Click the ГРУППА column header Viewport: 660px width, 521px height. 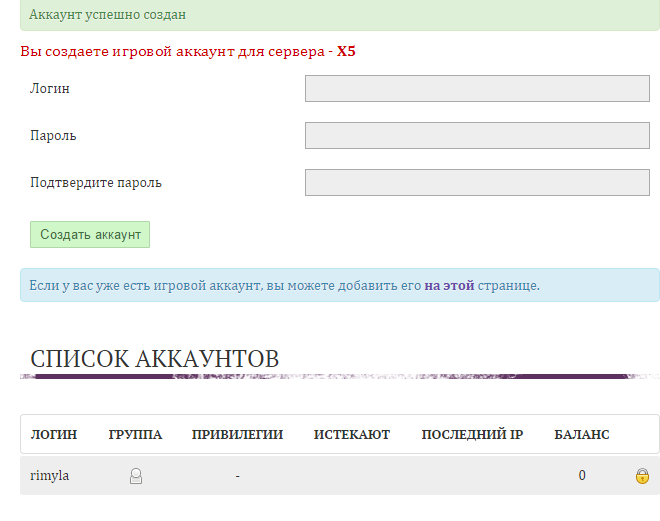pos(135,434)
